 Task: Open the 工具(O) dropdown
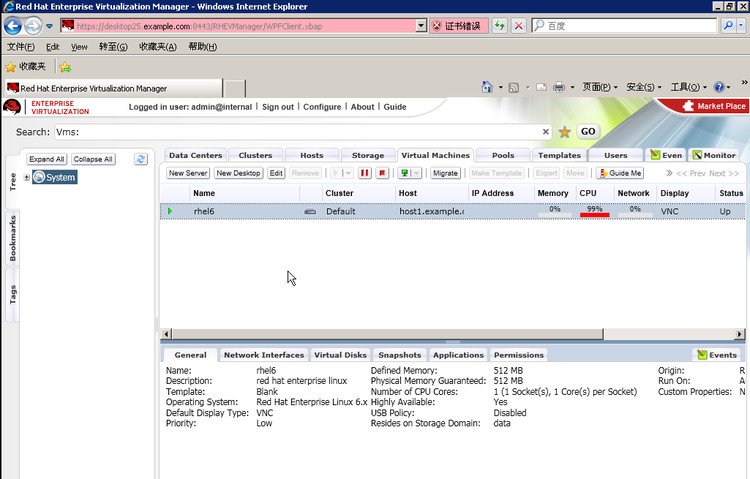[x=688, y=87]
